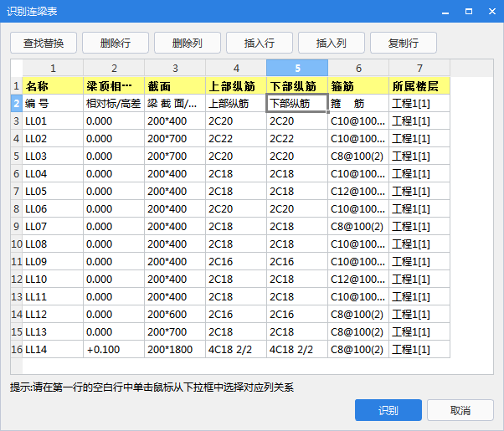This screenshot has height=431, width=504.
Task: Open the 箍筋 header mapping cell
Action: tap(357, 85)
